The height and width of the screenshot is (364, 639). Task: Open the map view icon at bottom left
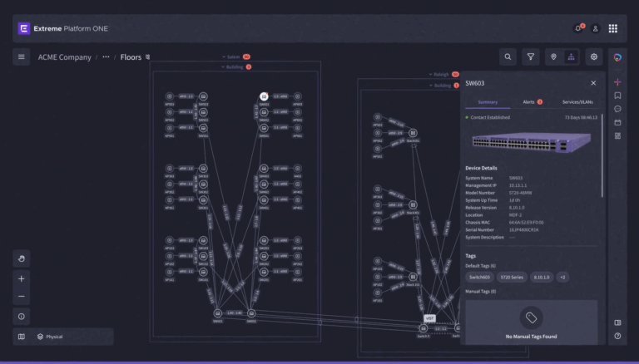(x=21, y=337)
